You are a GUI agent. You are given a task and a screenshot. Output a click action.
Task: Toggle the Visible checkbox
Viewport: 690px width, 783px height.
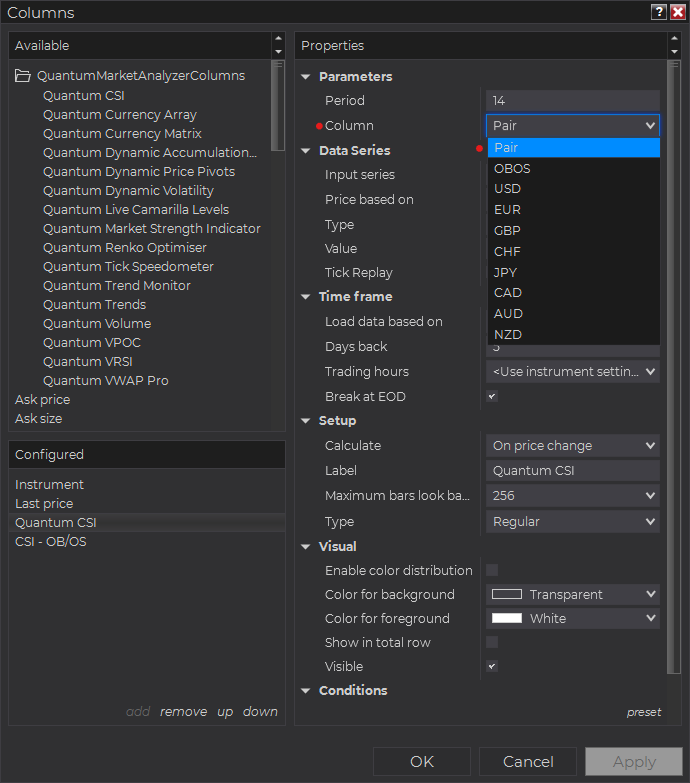[492, 666]
